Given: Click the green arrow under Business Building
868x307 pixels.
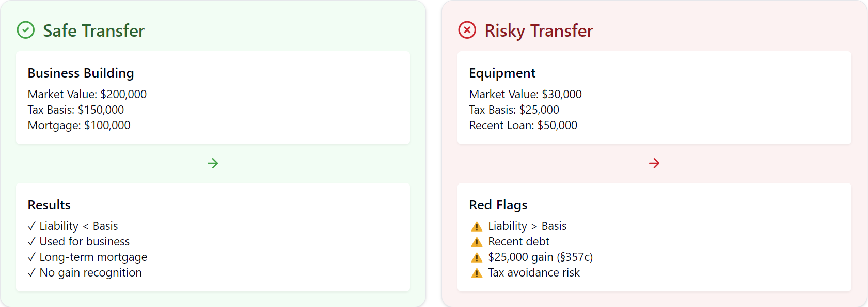Looking at the screenshot, I should click(x=213, y=163).
